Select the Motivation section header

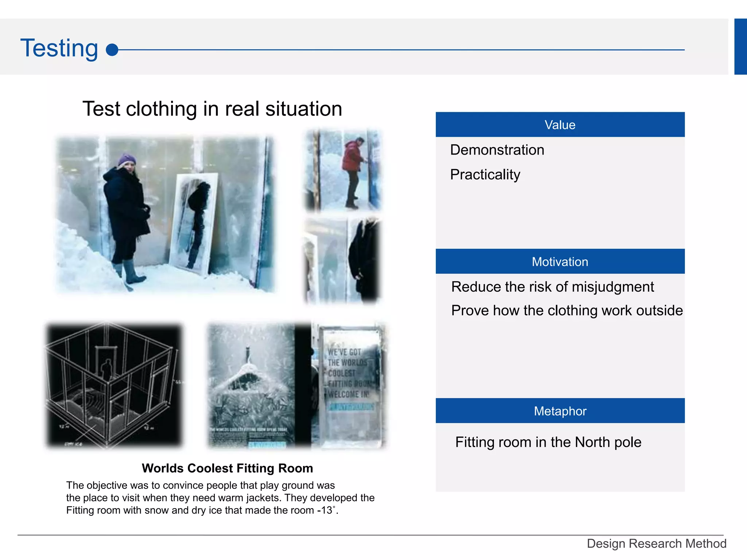pyautogui.click(x=560, y=261)
